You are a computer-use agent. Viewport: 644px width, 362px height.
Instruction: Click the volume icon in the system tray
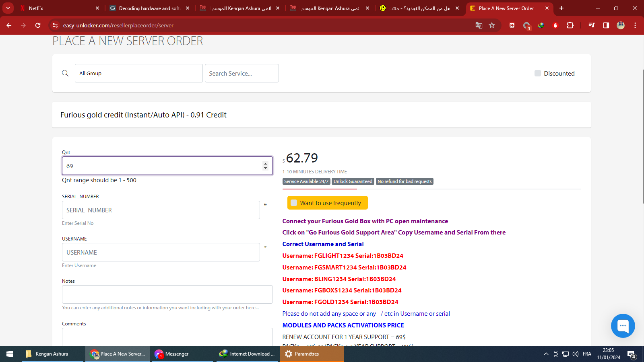coord(575,354)
